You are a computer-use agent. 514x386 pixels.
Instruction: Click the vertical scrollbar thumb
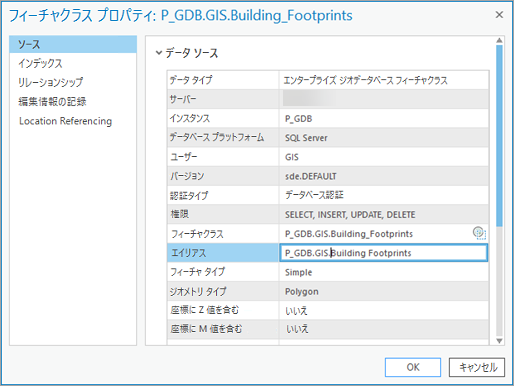tap(499, 136)
